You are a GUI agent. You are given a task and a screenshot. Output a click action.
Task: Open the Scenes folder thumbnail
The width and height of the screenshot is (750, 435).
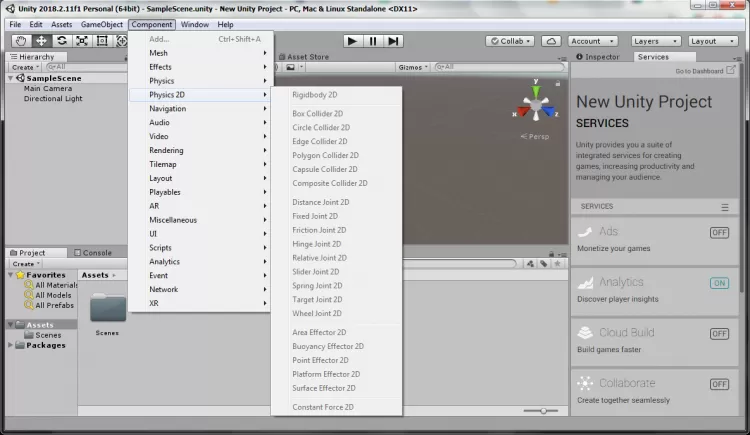pyautogui.click(x=108, y=308)
